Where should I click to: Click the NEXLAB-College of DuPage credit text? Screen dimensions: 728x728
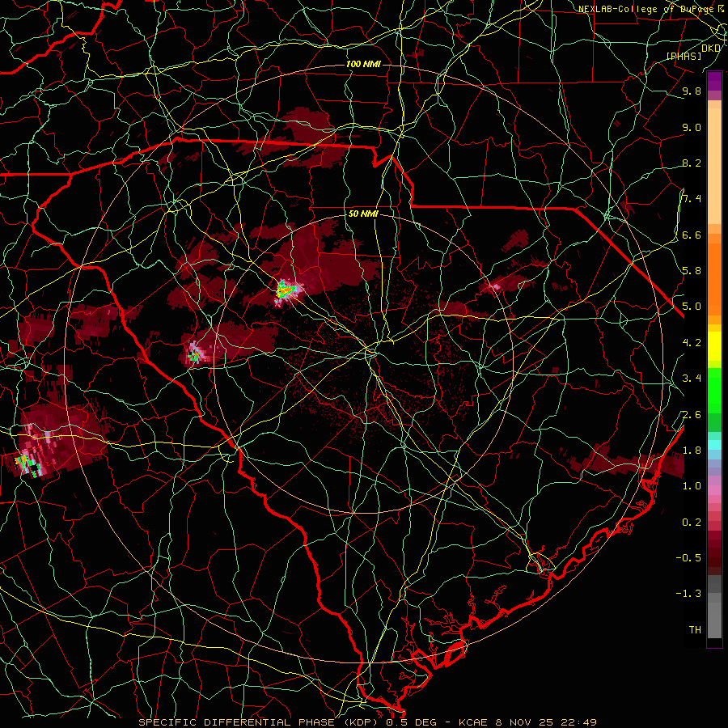[x=645, y=9]
